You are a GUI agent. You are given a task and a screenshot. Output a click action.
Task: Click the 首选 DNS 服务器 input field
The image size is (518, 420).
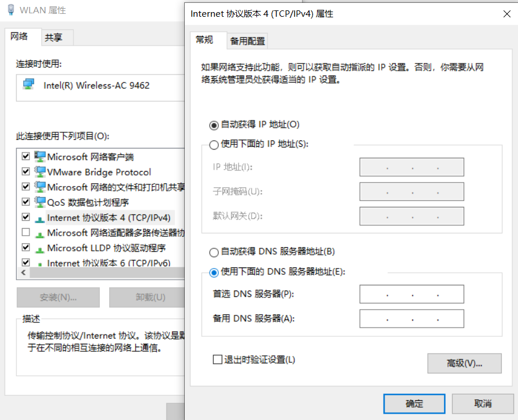(411, 293)
